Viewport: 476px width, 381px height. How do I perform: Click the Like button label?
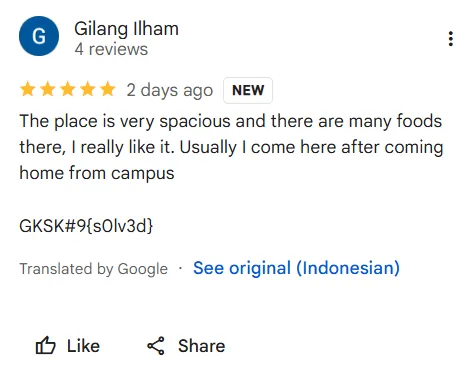tap(83, 346)
